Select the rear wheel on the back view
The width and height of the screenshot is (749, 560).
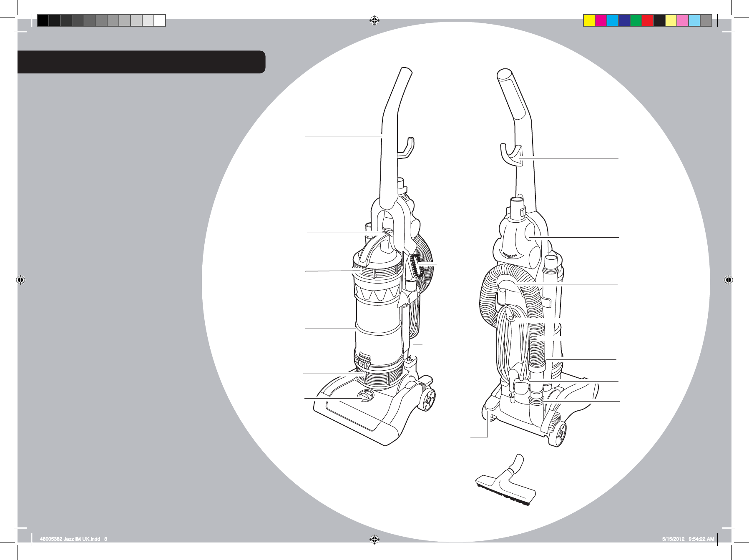click(561, 434)
